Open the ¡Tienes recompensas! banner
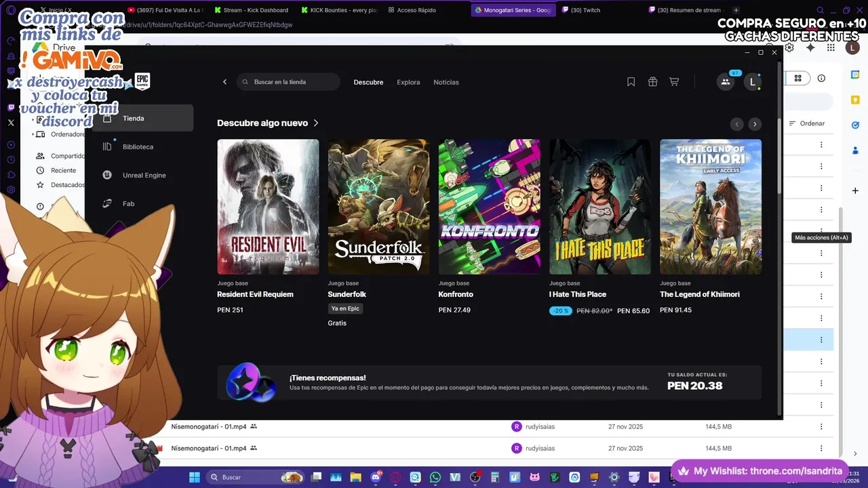Screen dimensions: 868x488 pyautogui.click(x=490, y=382)
